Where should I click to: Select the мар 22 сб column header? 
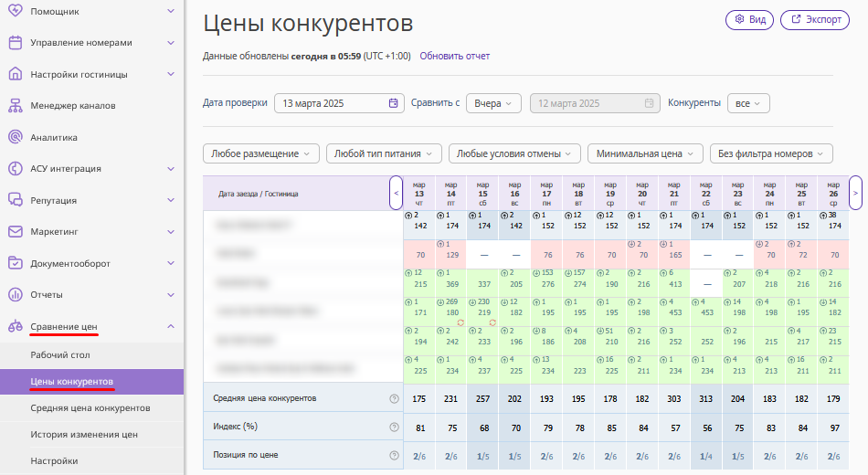[x=705, y=194]
